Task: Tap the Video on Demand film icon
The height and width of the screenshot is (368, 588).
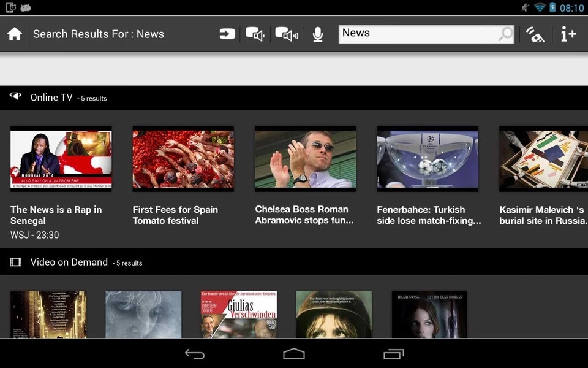Action: 16,262
